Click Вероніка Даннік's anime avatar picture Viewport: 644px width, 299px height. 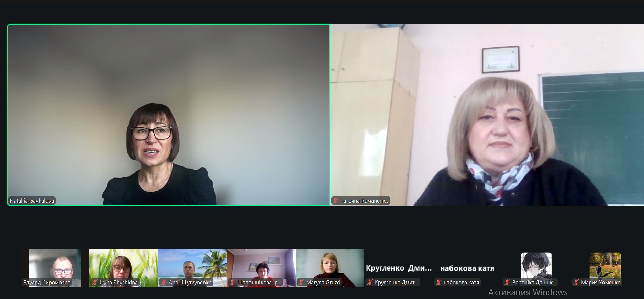[536, 265]
